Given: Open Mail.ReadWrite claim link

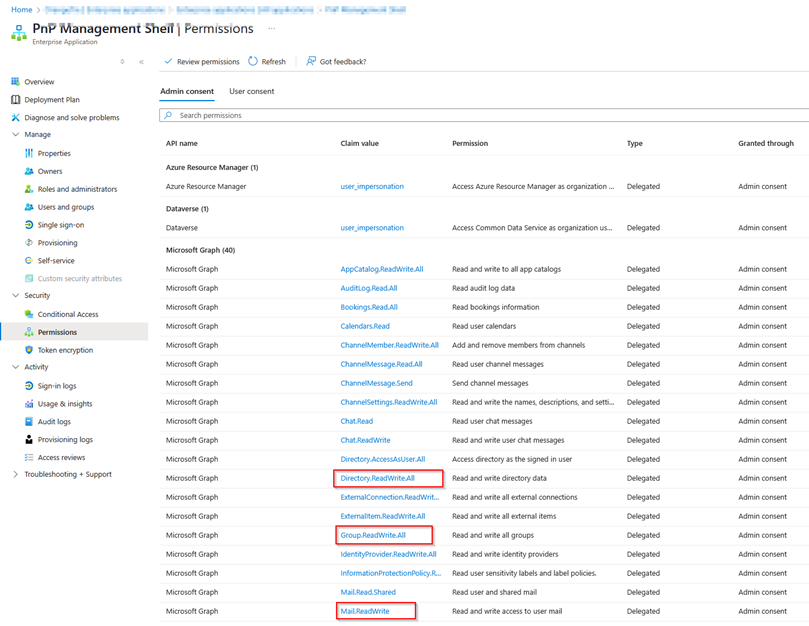Looking at the screenshot, I should coord(365,611).
